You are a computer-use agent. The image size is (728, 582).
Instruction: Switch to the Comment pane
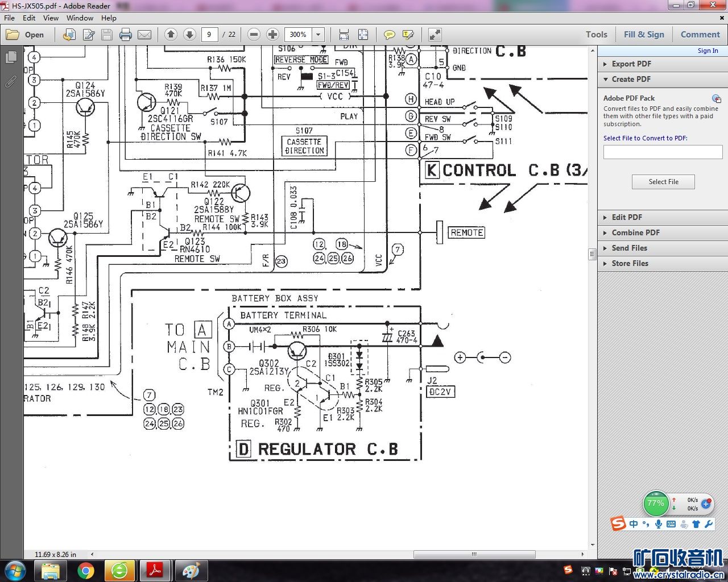pyautogui.click(x=700, y=35)
